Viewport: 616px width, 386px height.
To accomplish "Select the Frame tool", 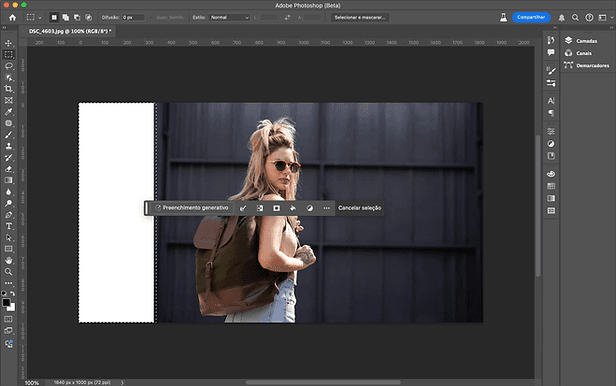I will (8, 101).
